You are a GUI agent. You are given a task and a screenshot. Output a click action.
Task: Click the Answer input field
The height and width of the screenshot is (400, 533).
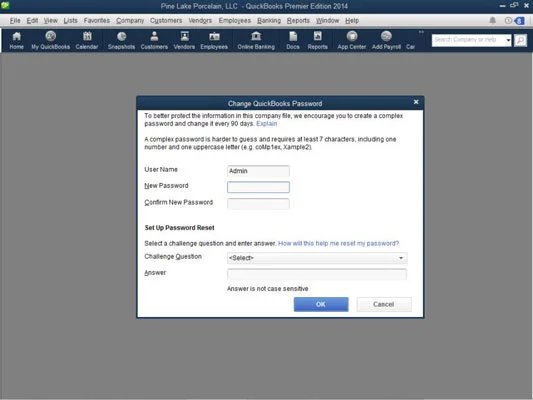pos(317,274)
